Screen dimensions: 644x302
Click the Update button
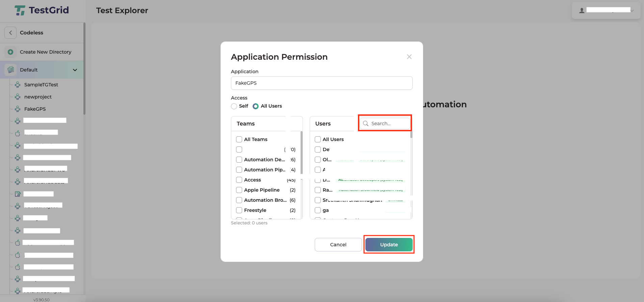point(389,245)
